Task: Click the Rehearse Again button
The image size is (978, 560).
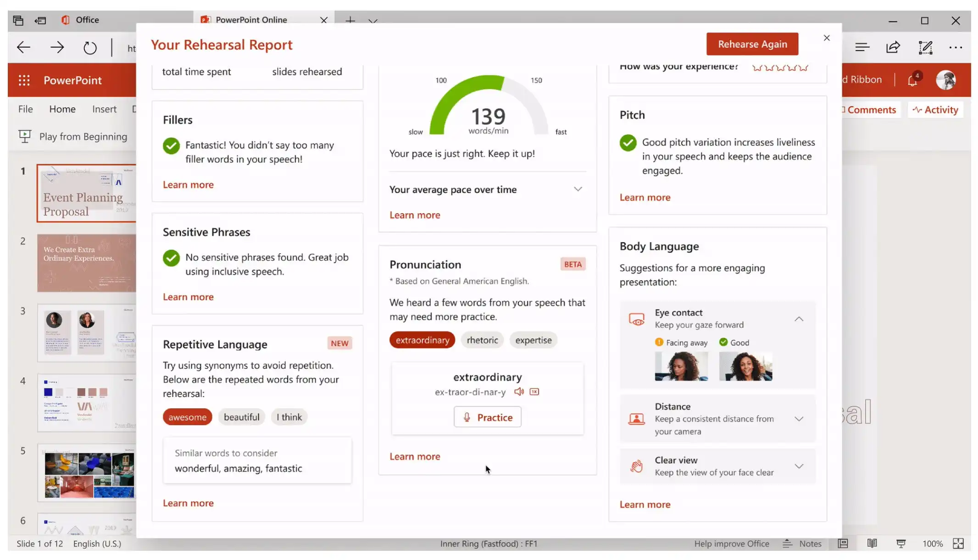Action: (x=752, y=44)
